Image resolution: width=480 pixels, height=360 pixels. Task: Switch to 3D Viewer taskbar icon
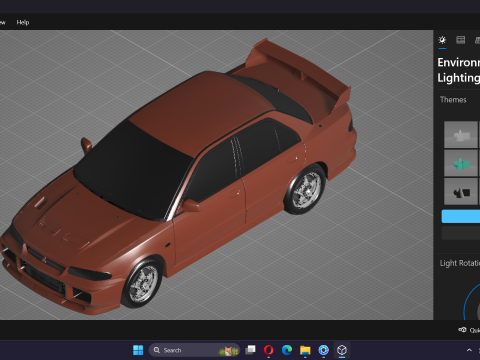coord(342,350)
